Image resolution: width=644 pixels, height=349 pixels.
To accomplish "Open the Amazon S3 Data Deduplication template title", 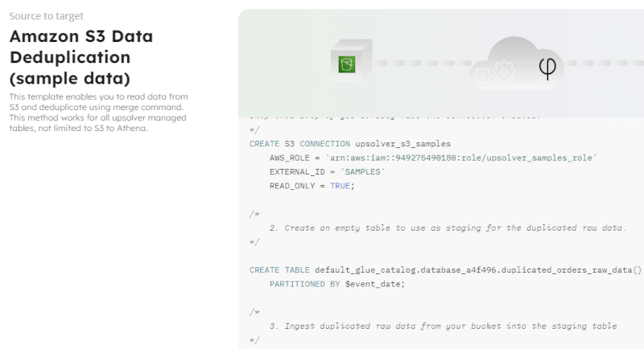I will 80,58.
